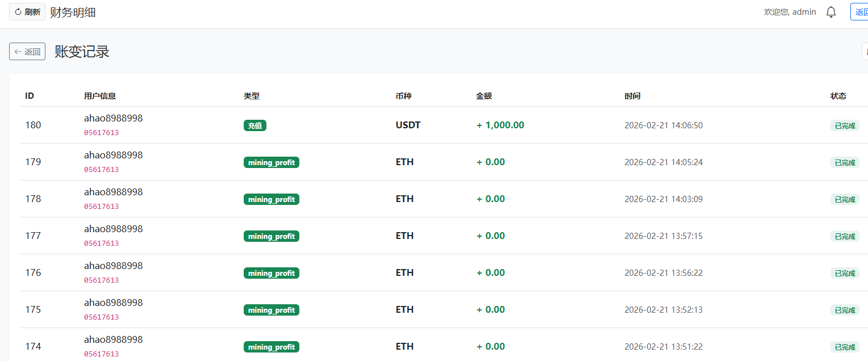Click the 已完成 status badge for row 176
Viewport: 868px width, 361px height.
tap(845, 273)
